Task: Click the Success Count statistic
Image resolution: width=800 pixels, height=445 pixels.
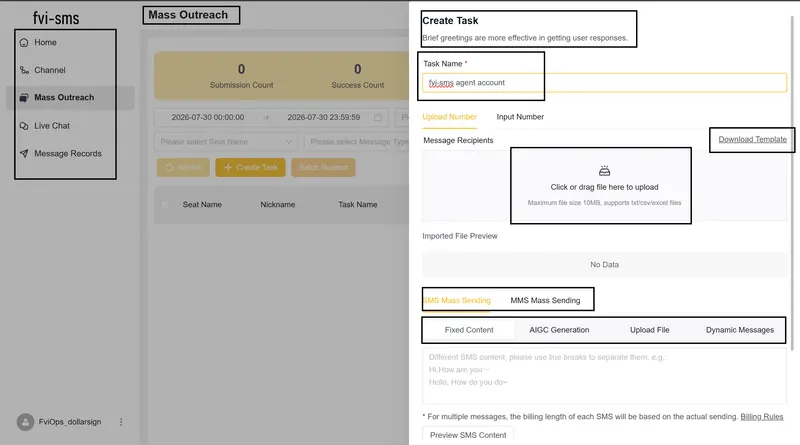Action: (x=358, y=76)
